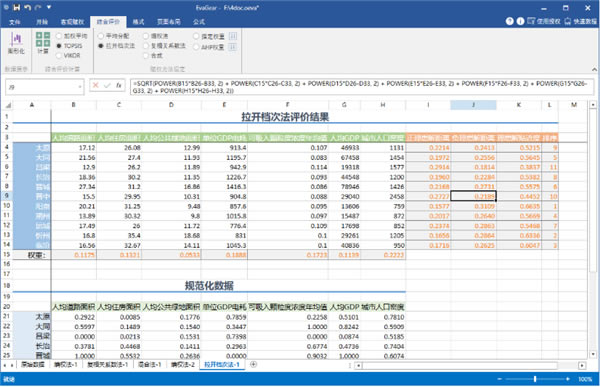Confirm formula with the green checkmark

pos(107,85)
